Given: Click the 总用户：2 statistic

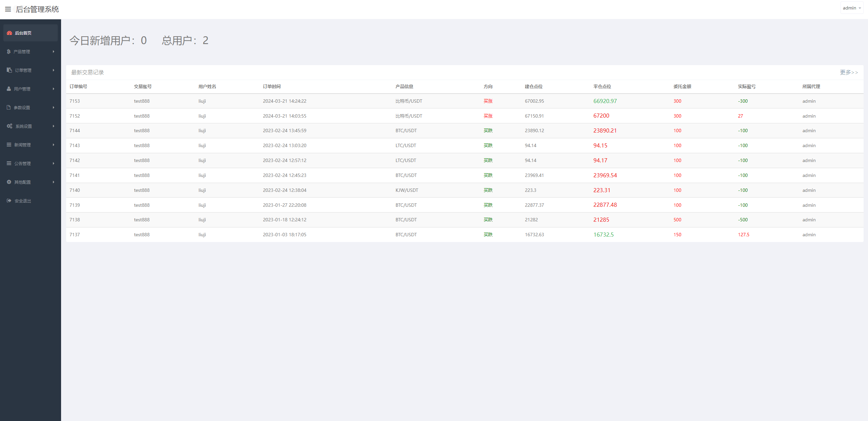Looking at the screenshot, I should (185, 40).
